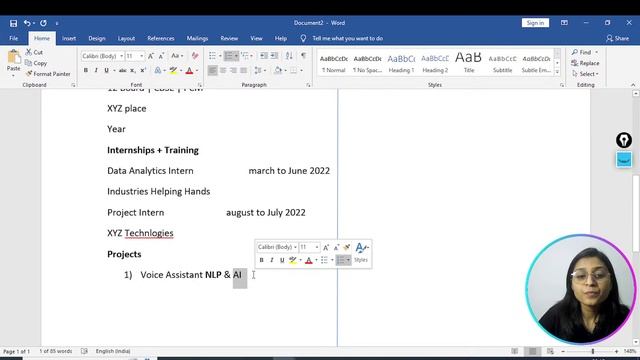Increase font size in ribbon
The height and width of the screenshot is (360, 640).
151,56
